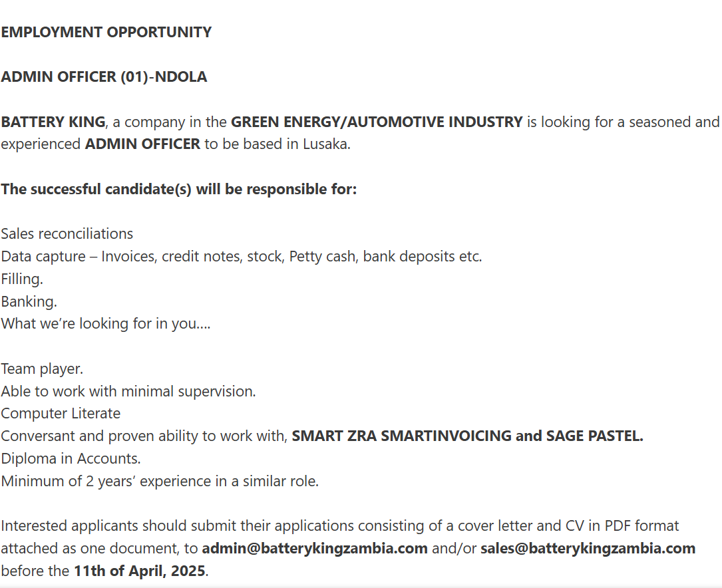Click the 'Sales reconciliations' line

click(67, 233)
